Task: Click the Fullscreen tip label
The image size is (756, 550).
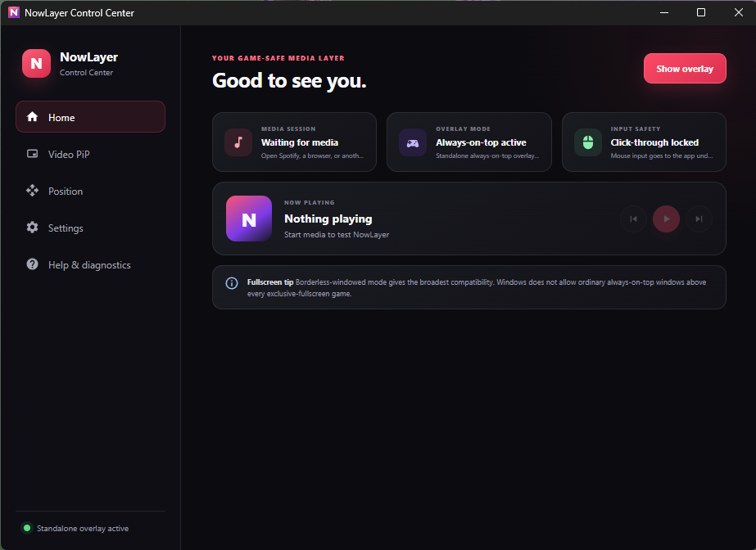Action: [270, 282]
